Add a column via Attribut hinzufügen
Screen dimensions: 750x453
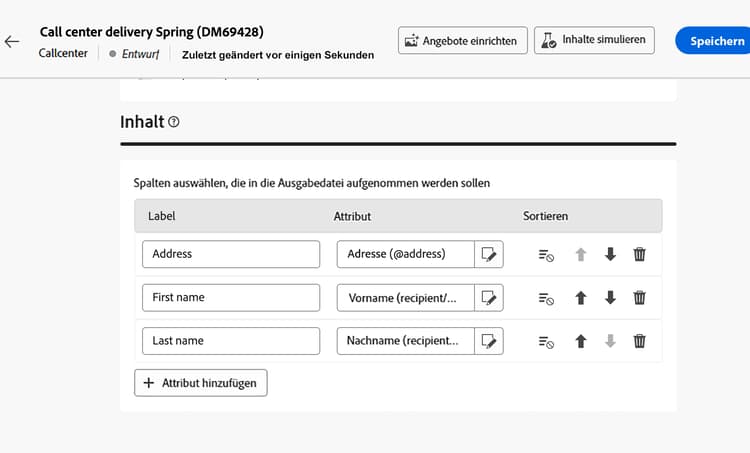click(201, 383)
